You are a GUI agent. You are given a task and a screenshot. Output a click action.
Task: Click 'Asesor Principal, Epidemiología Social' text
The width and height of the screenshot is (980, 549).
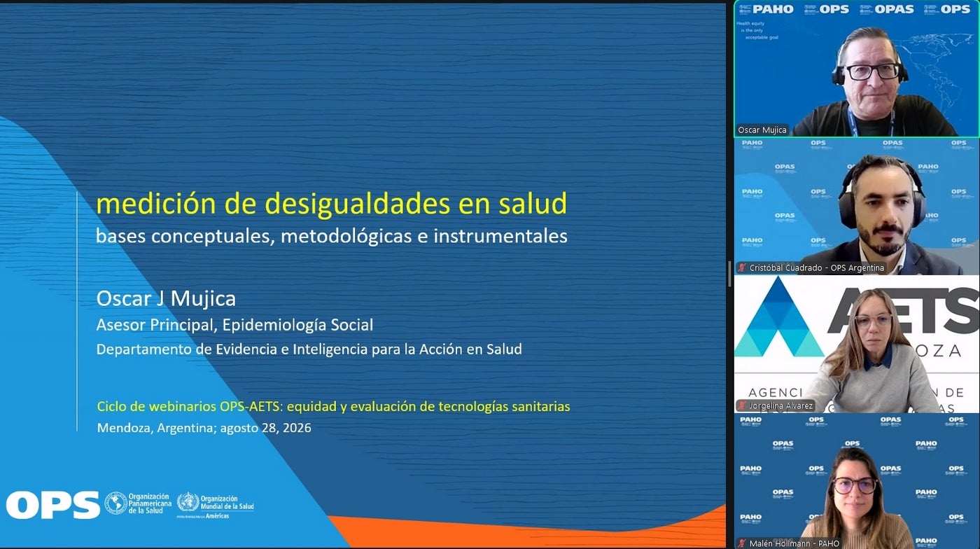pos(234,325)
